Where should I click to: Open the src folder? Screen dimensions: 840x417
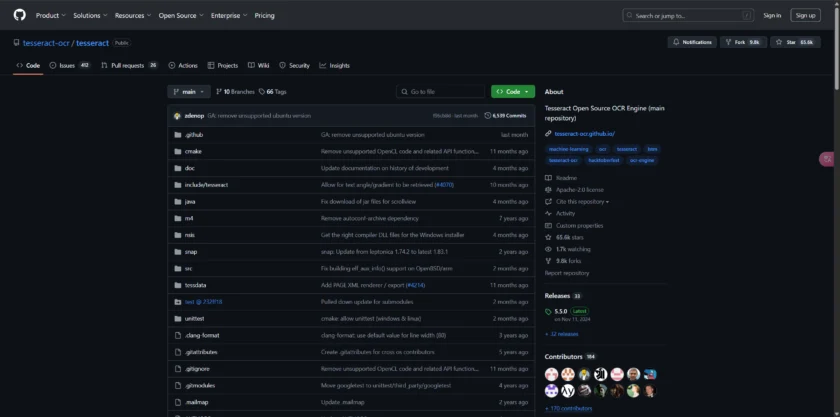click(189, 269)
